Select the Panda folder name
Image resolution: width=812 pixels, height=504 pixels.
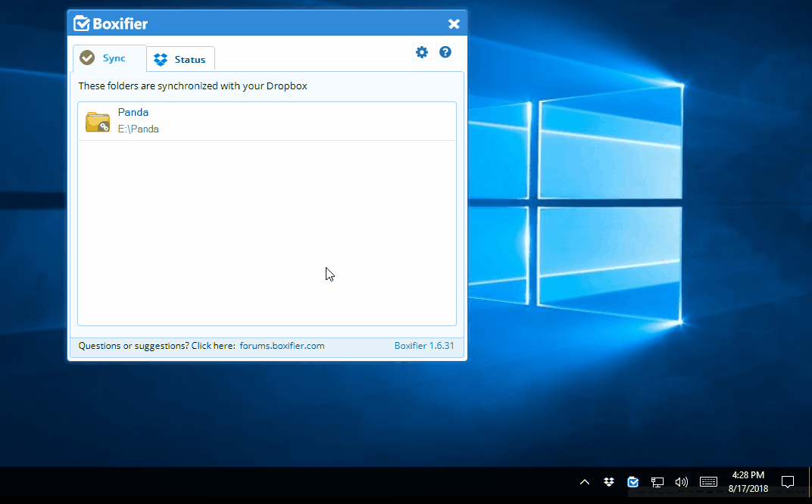click(x=133, y=112)
